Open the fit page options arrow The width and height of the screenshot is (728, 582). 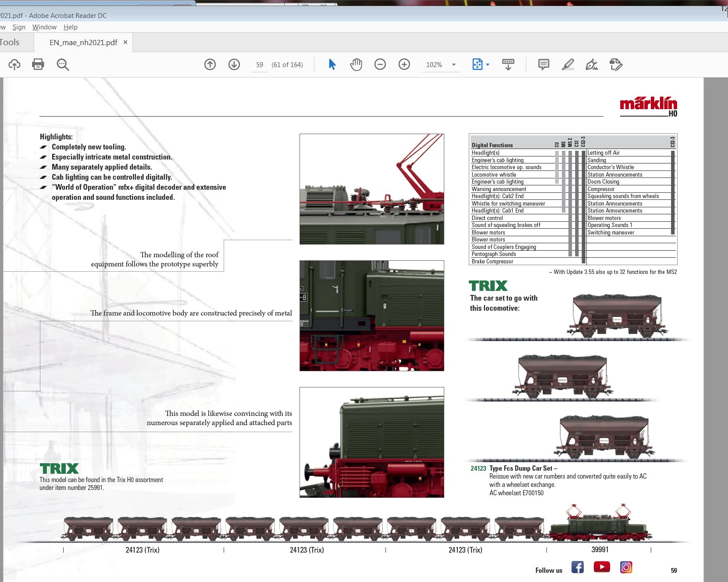pos(488,64)
